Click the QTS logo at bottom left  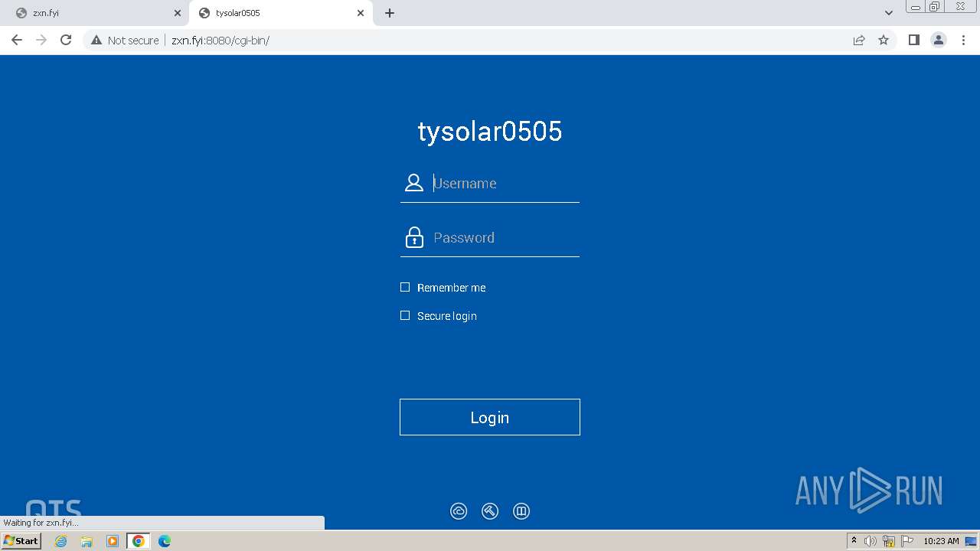pos(54,508)
